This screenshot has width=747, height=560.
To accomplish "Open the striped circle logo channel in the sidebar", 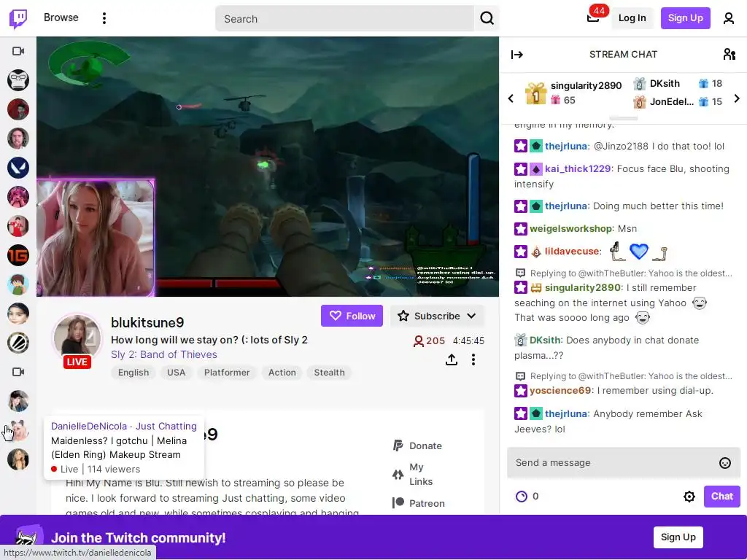I will 18,343.
